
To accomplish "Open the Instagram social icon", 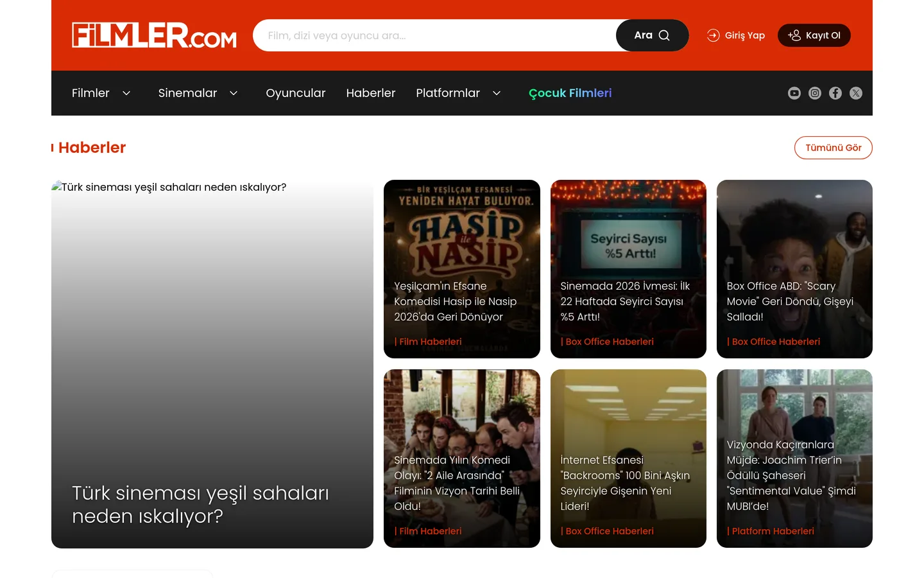I will click(815, 93).
